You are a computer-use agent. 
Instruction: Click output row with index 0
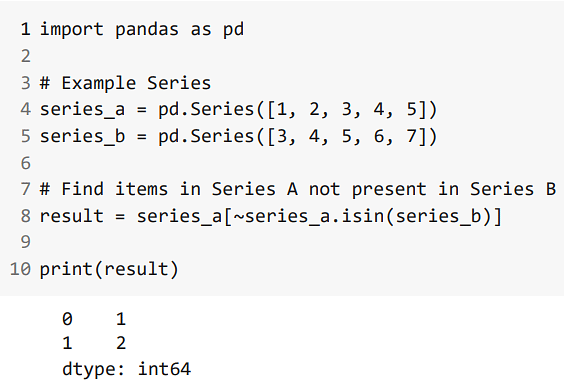click(x=94, y=319)
